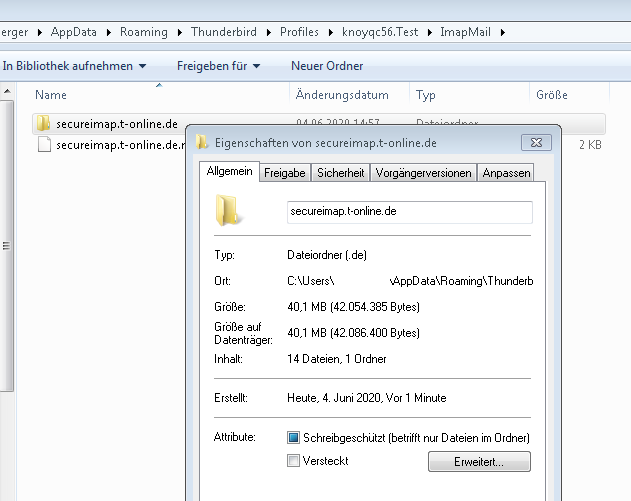Screen dimensions: 631x501
Task: Enable the Versteckt checkbox
Action: point(293,460)
